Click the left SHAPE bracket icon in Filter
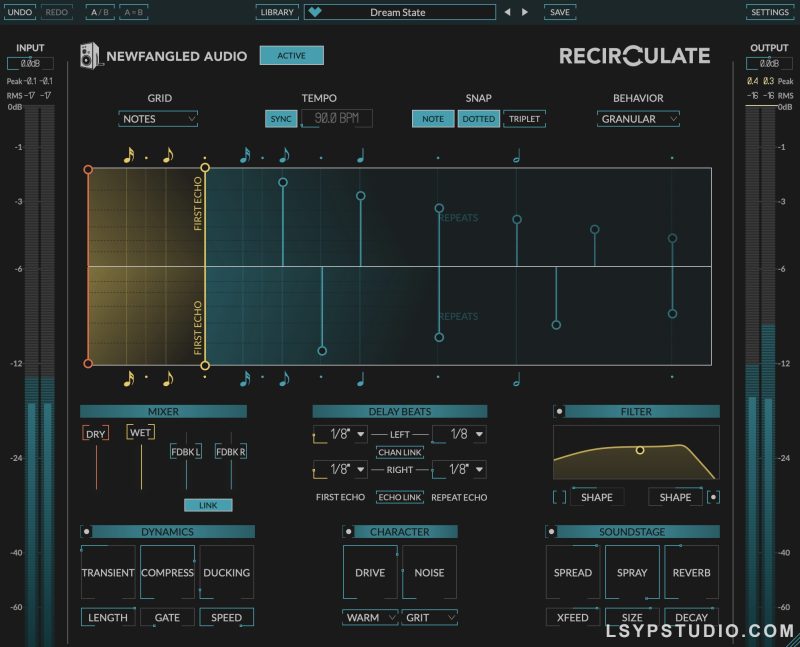Screen dimensions: 800x647 pos(560,496)
